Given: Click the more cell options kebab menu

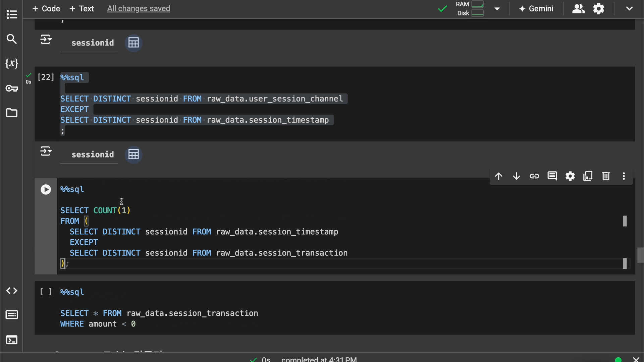Looking at the screenshot, I should (x=624, y=177).
